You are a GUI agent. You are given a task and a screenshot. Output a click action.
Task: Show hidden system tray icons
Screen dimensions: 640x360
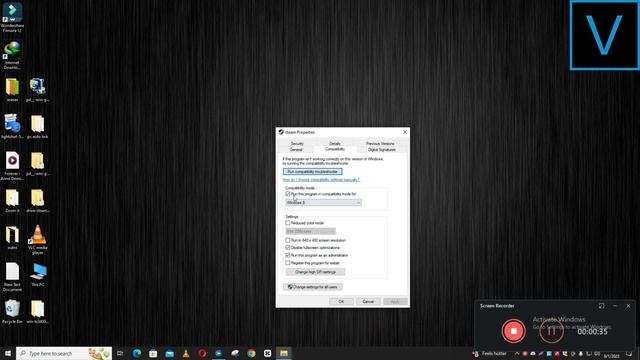tap(517, 353)
